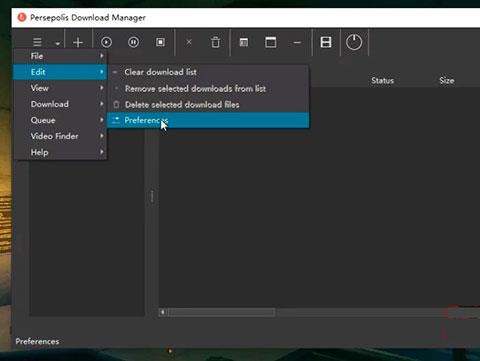Screen dimensions: 480x361
Task: Open the Download submenu
Action: pos(60,104)
